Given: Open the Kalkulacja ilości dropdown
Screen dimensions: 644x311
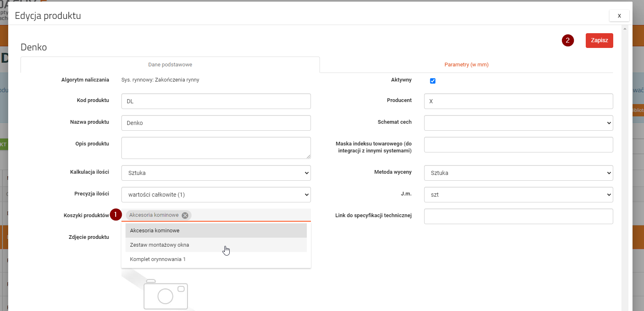Looking at the screenshot, I should [216, 173].
